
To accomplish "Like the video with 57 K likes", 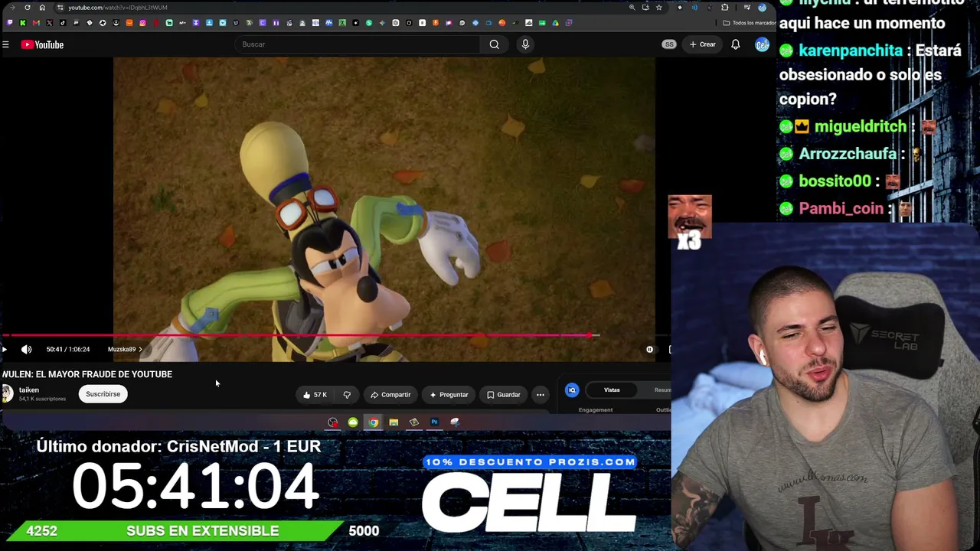I will 315,395.
